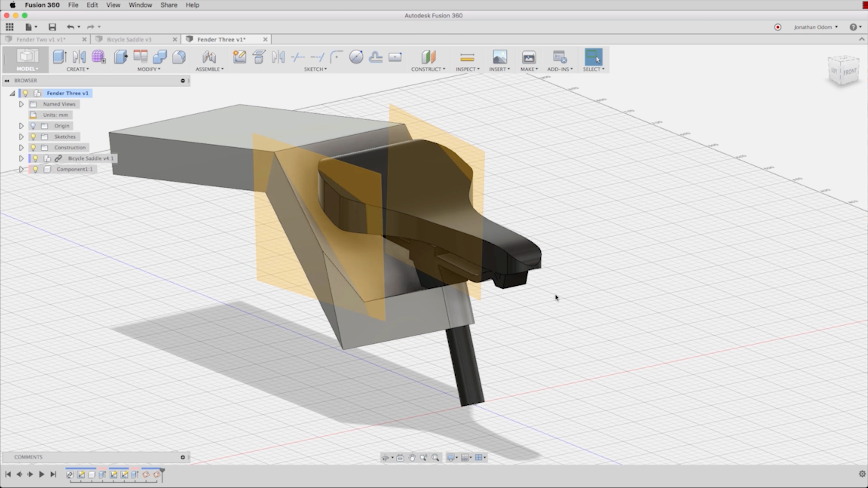Click the Pan hand navigation icon

[412, 457]
